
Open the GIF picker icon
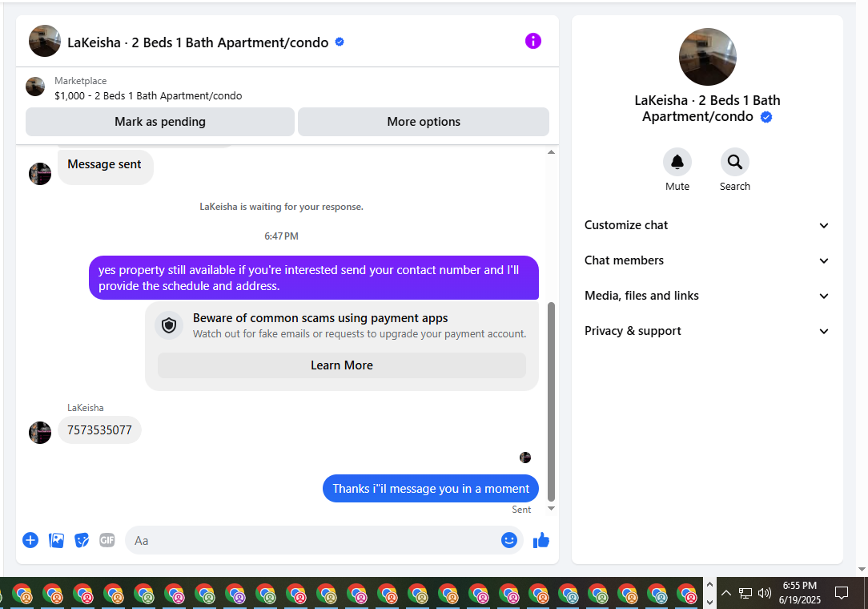[x=106, y=540]
